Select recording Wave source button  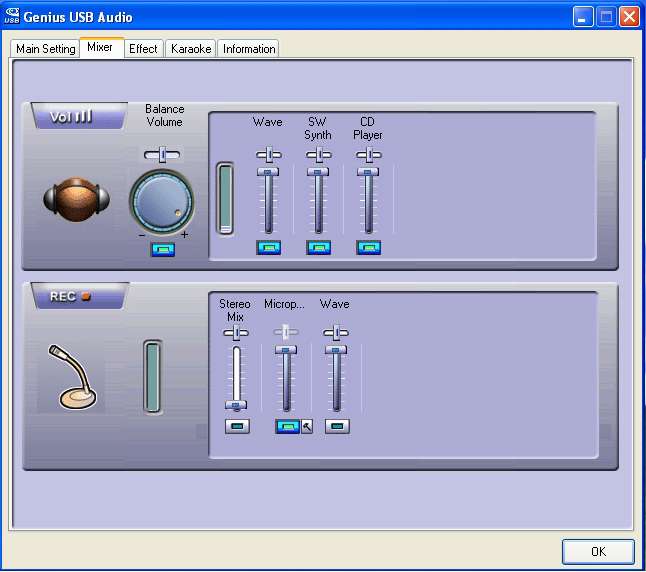337,426
